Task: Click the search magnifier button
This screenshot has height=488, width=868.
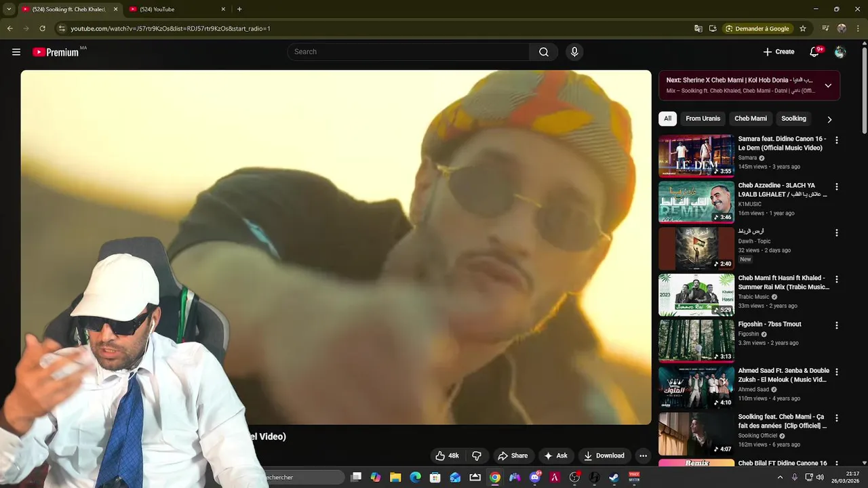Action: (x=544, y=52)
